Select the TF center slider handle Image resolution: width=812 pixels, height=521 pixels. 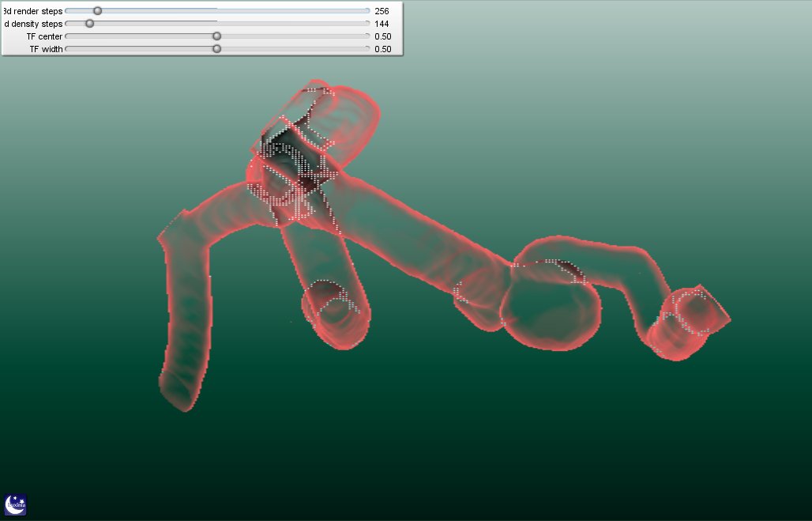[x=217, y=36]
